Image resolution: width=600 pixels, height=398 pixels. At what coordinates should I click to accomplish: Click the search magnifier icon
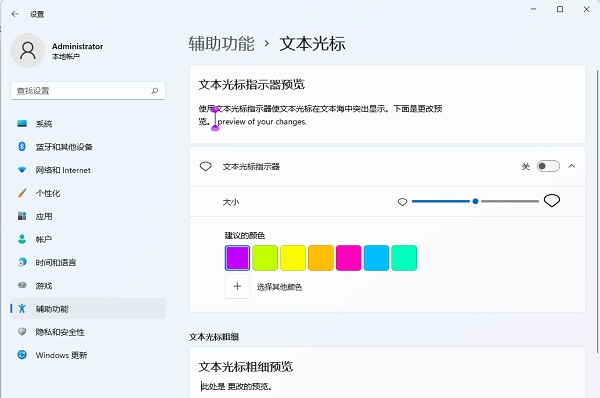tap(155, 91)
